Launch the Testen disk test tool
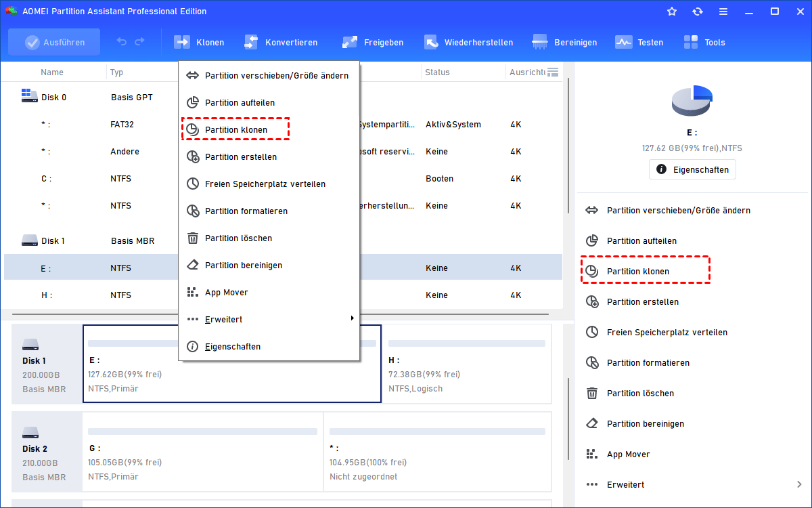812x508 pixels. (x=639, y=41)
